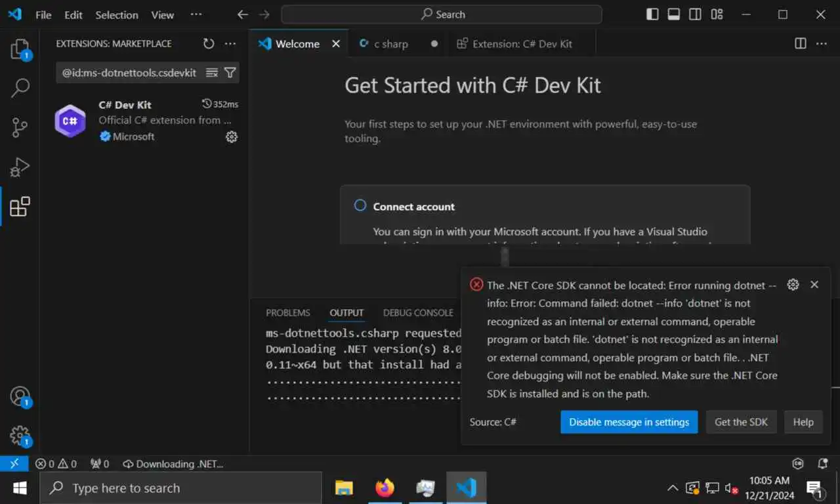Expand the hidden menu bar items ellipsis
Viewport: 840px width, 504px height.
pyautogui.click(x=196, y=14)
